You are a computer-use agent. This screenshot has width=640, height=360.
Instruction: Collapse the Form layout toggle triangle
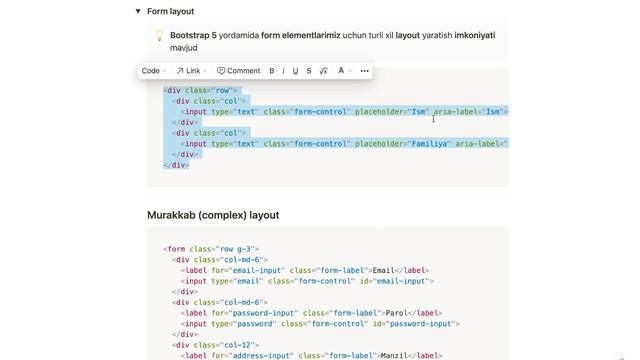(138, 11)
